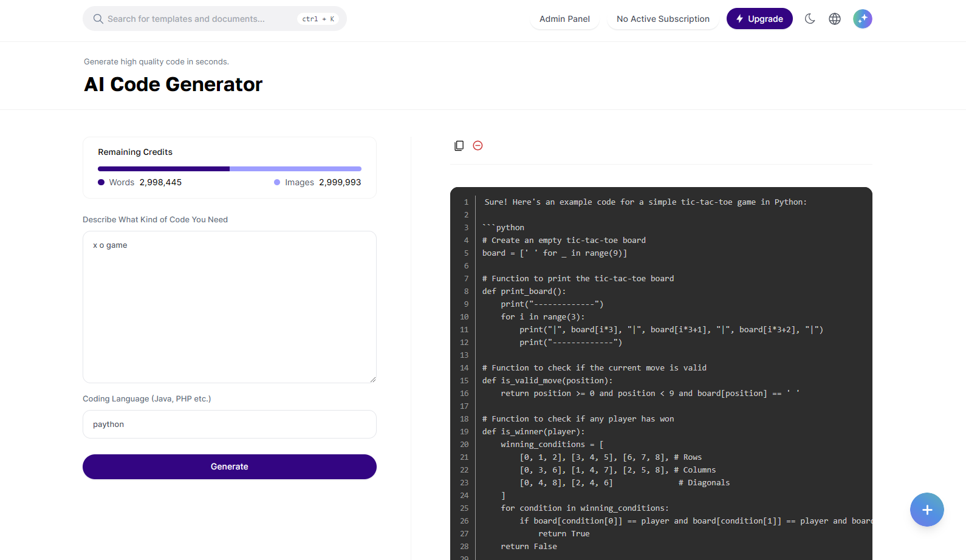Click the textarea resize handle corner
The image size is (966, 560).
tap(372, 379)
